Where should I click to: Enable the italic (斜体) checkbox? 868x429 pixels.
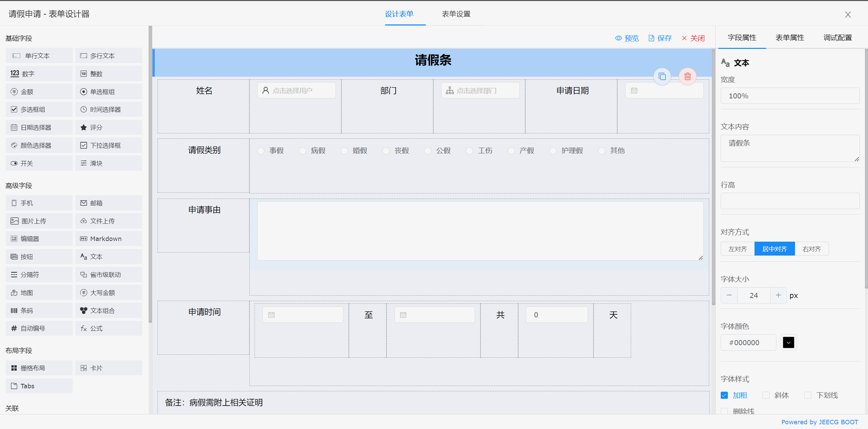(766, 395)
